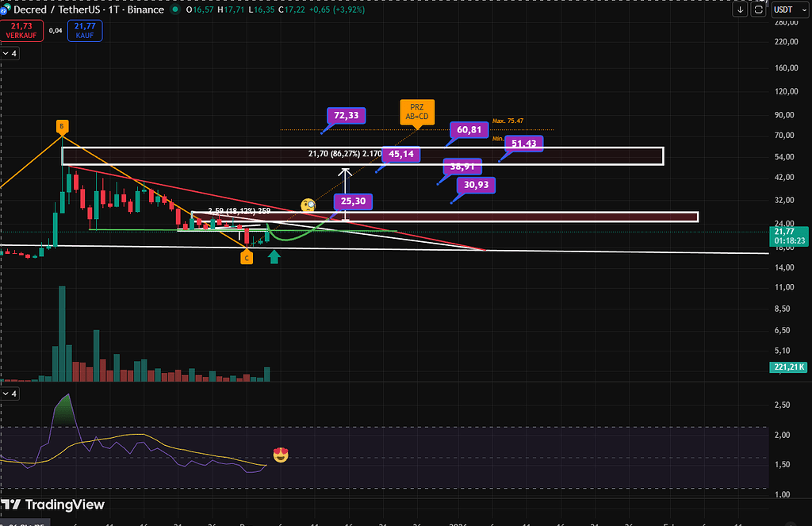Click the 221,21 K volume label
812x526 pixels.
pyautogui.click(x=788, y=367)
